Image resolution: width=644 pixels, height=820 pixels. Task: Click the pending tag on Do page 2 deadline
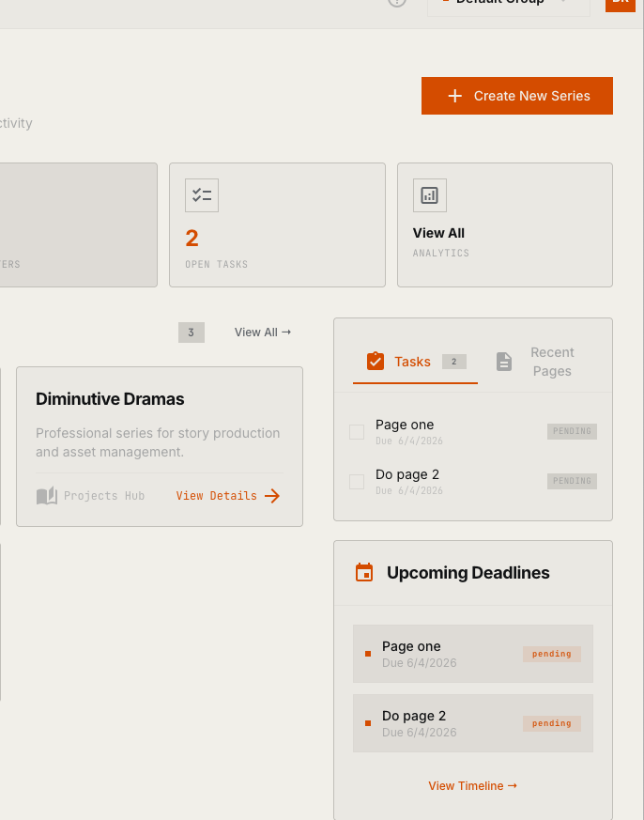click(551, 723)
